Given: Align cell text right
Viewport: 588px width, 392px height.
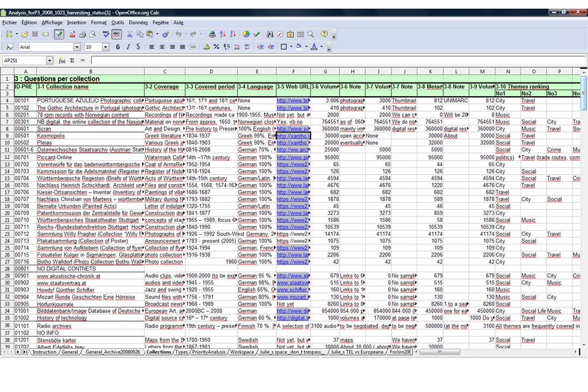Looking at the screenshot, I should (x=172, y=47).
